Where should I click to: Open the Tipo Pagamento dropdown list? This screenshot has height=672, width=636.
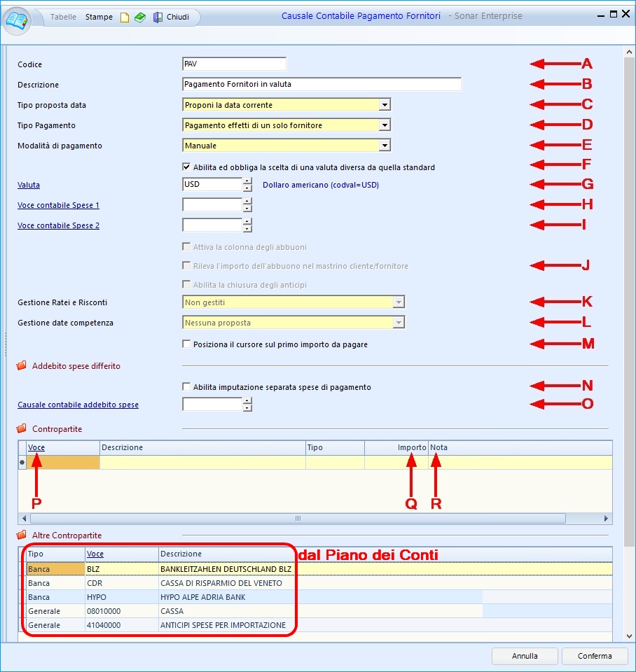click(384, 125)
